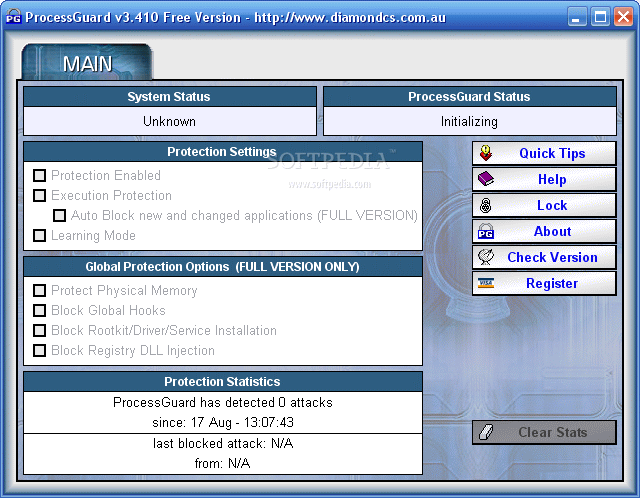Minimize the ProcessGuard window
Viewport: 640px width, 498px height.
[576, 17]
